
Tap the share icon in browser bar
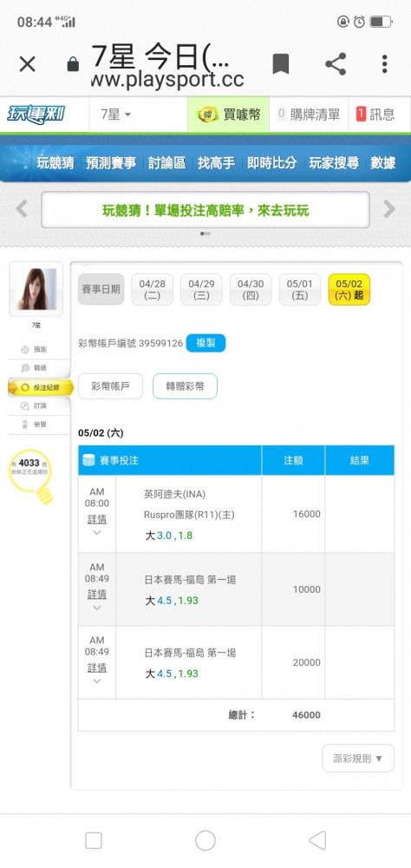click(x=336, y=64)
